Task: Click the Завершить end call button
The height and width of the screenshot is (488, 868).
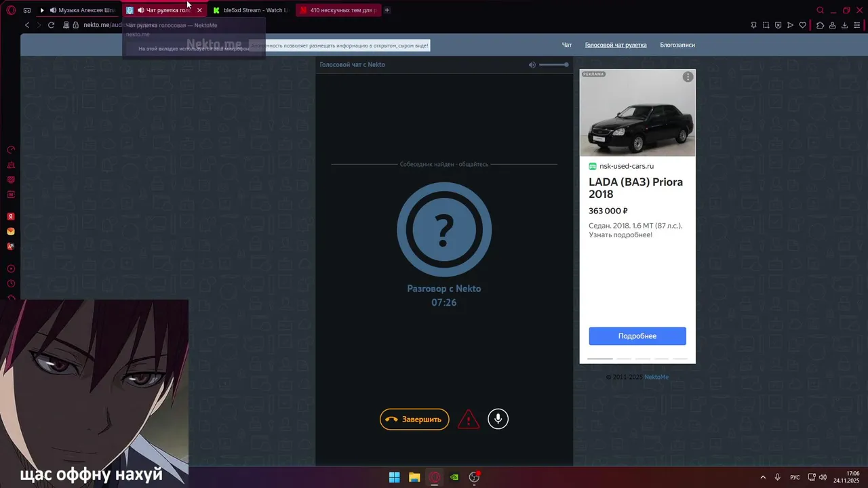Action: click(x=414, y=419)
